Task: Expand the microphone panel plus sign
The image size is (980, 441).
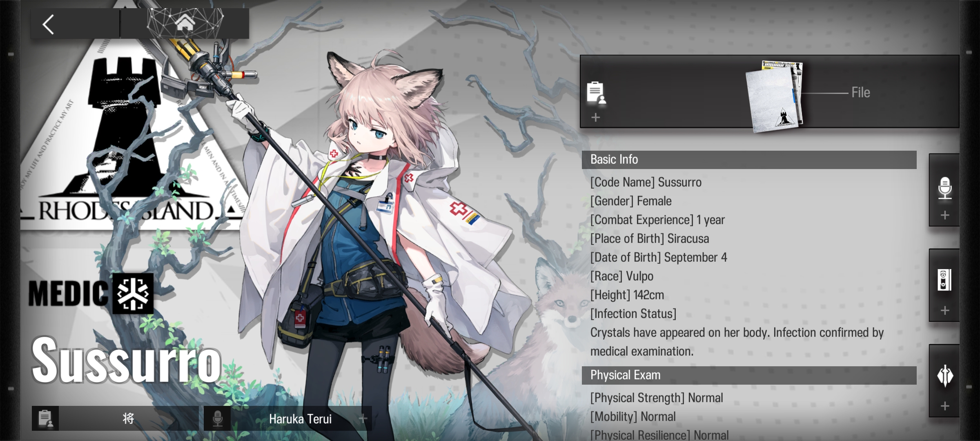Action: coord(945,215)
